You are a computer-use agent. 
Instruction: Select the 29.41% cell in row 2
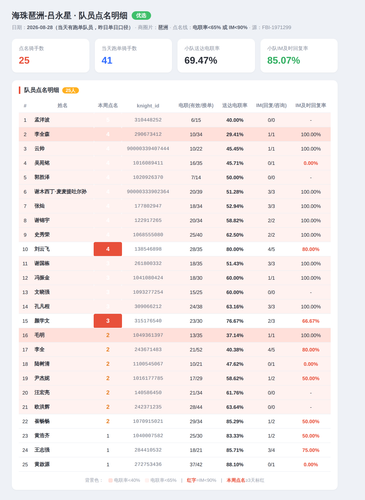pyautogui.click(x=235, y=134)
